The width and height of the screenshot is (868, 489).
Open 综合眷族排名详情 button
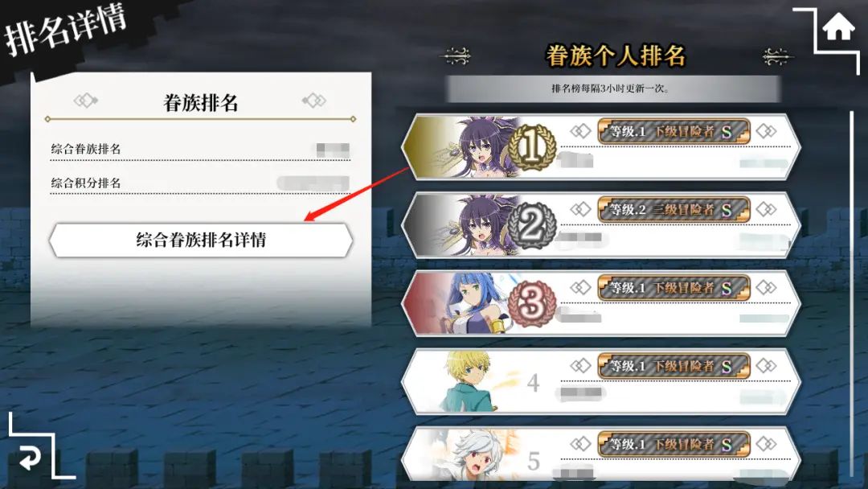(x=201, y=240)
